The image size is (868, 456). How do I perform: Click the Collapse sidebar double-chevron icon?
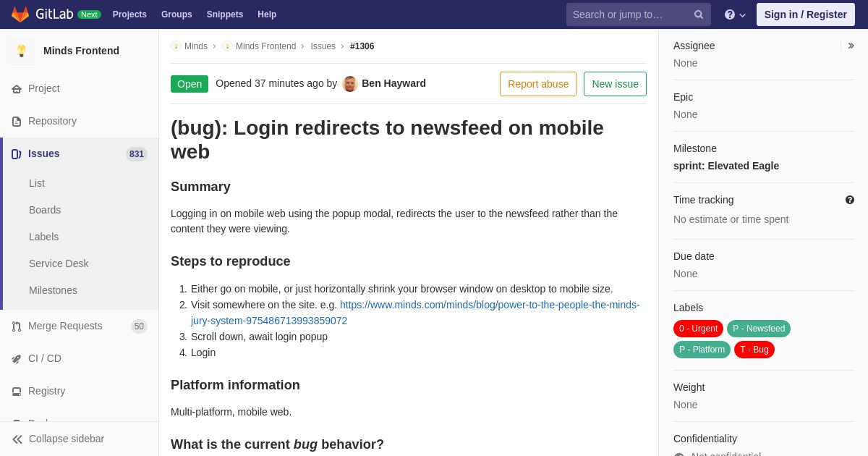17,439
